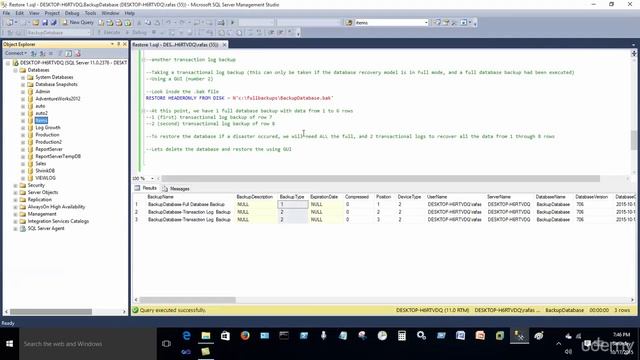The width and height of the screenshot is (640, 360).
Task: Open the Windows Store from the taskbar
Action: 225,336
